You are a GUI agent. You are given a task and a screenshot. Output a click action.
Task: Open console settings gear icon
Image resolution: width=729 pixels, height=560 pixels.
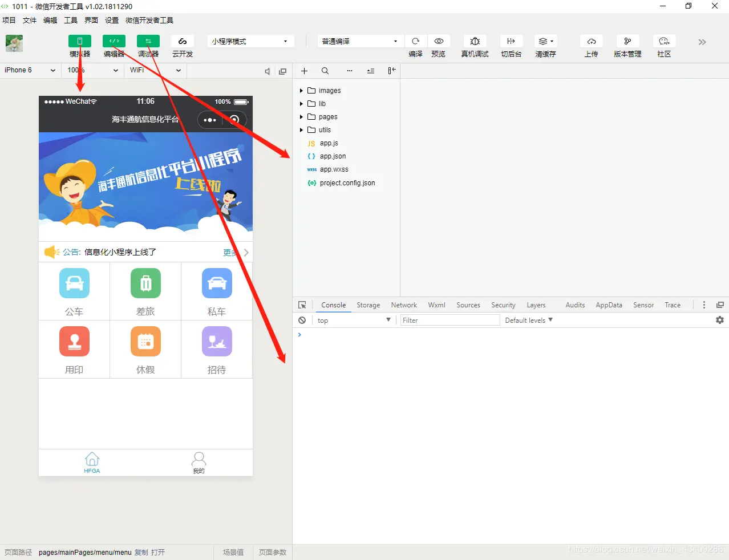(720, 320)
